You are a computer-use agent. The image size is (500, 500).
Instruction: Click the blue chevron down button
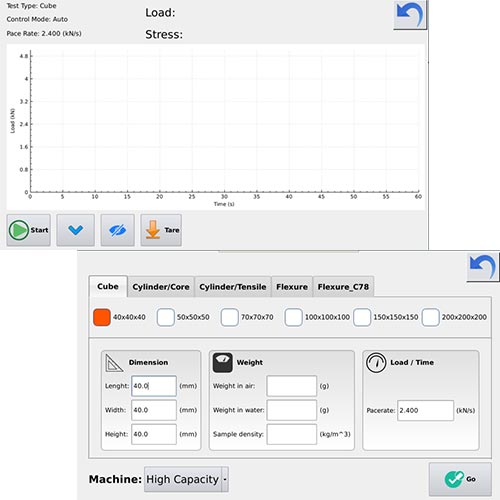tap(75, 230)
